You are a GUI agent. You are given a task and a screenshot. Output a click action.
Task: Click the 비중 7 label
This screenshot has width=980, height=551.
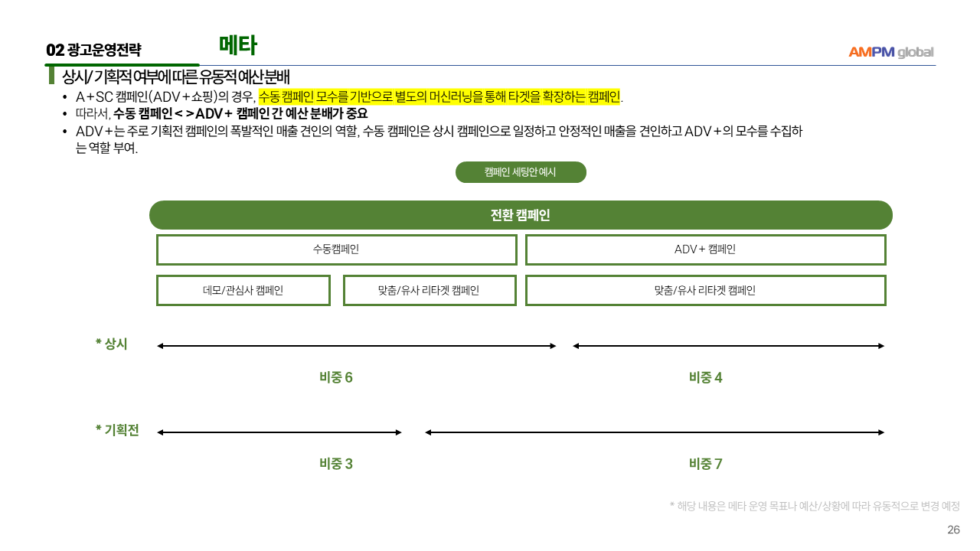click(705, 464)
